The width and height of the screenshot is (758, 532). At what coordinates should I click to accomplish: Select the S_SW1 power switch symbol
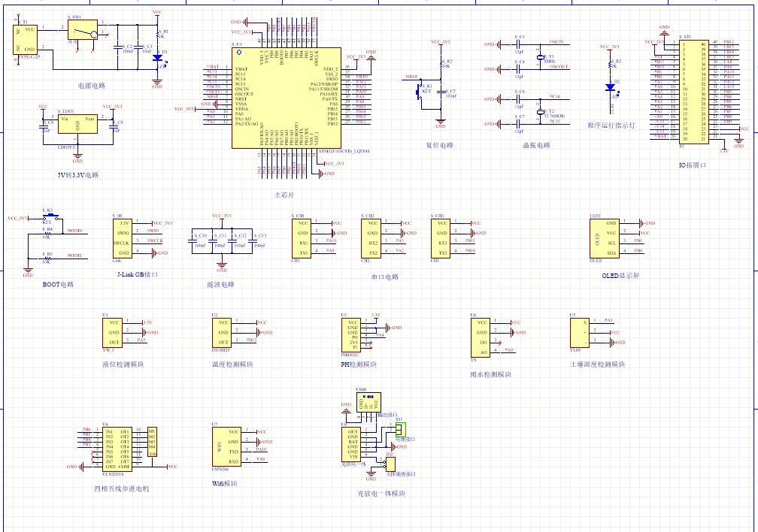coord(83,29)
